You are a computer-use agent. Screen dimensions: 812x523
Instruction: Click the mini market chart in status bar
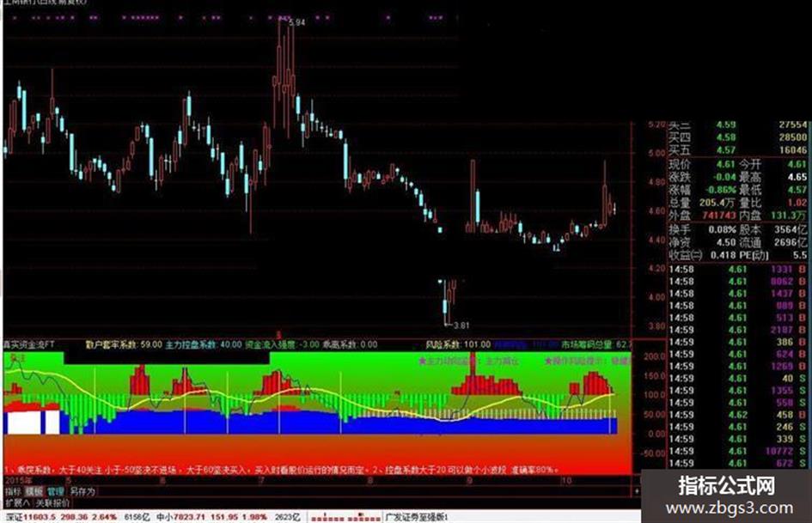pyautogui.click(x=345, y=517)
